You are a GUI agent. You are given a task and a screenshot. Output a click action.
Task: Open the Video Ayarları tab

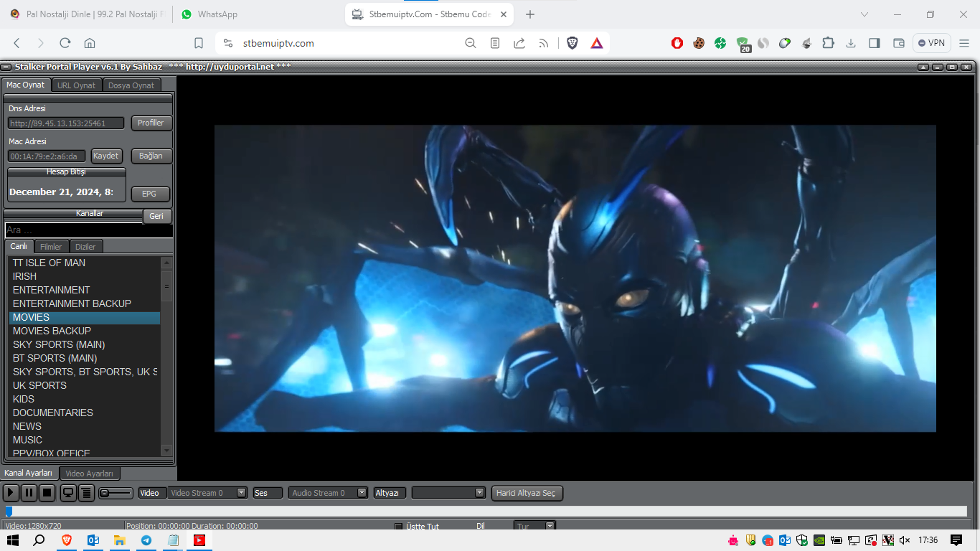tap(90, 474)
